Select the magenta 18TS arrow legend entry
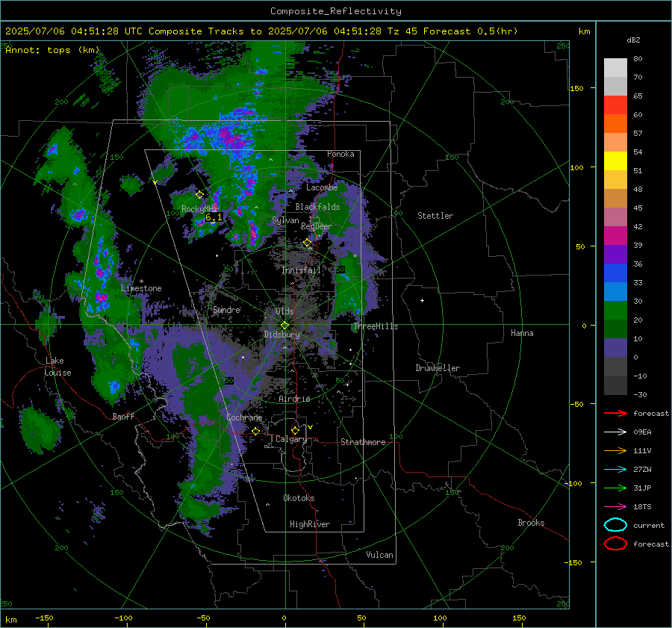 point(615,507)
